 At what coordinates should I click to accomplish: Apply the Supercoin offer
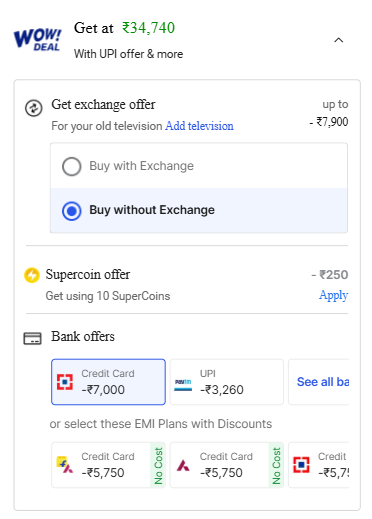point(333,295)
